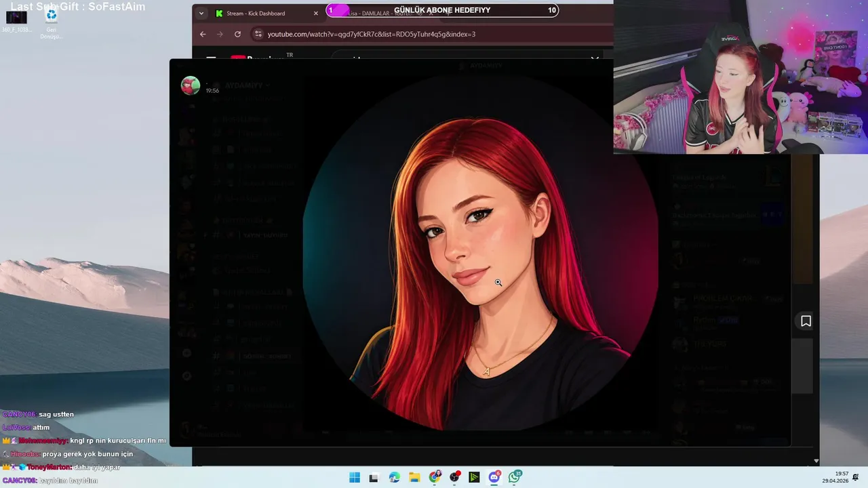The height and width of the screenshot is (488, 868).
Task: Switch to OBS Studio in the taskbar
Action: (454, 477)
